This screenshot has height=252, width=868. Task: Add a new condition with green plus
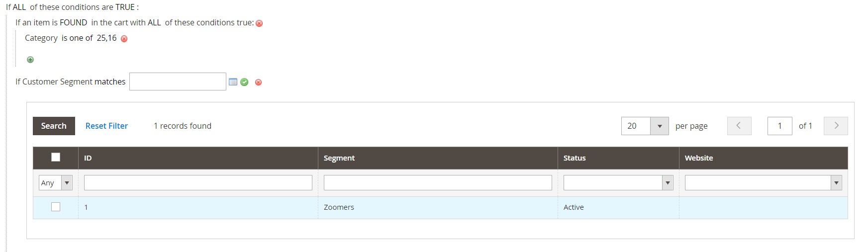coord(30,60)
